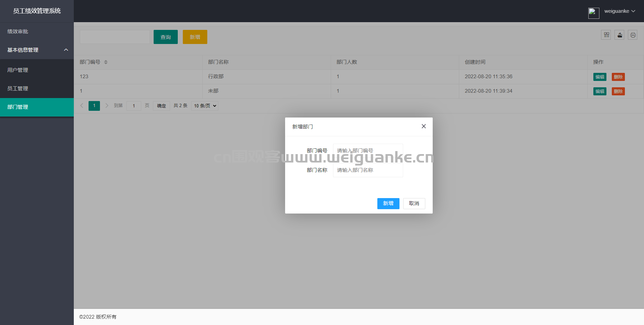This screenshot has width=644, height=325.
Task: Delete the 未部 row
Action: coord(618,91)
